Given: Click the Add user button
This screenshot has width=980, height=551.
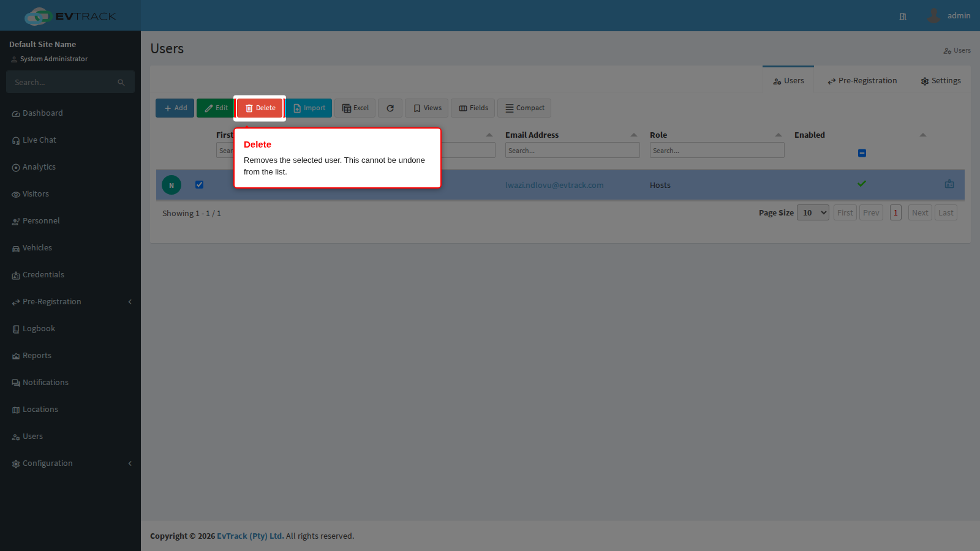Looking at the screenshot, I should 175,108.
